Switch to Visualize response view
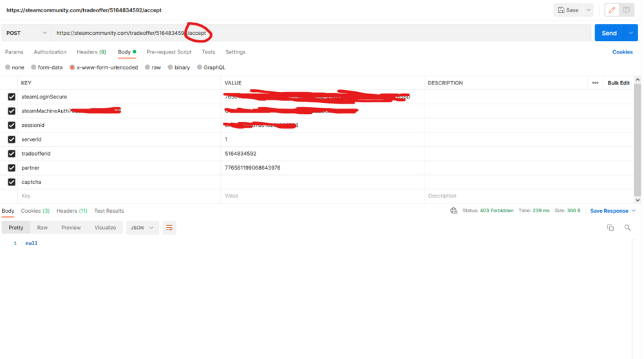Image resolution: width=644 pixels, height=359 pixels. point(105,228)
